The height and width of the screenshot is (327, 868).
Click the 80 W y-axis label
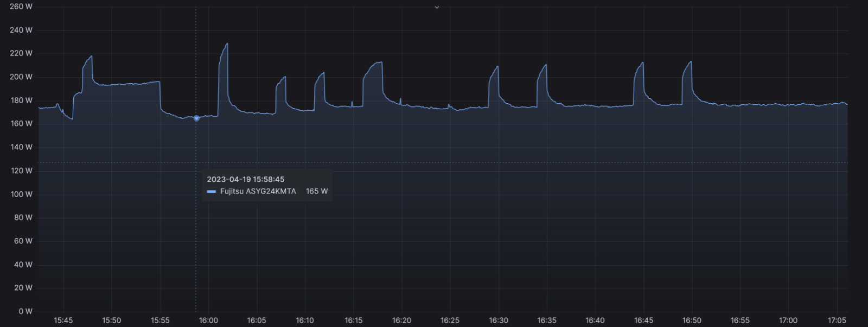[x=23, y=217]
